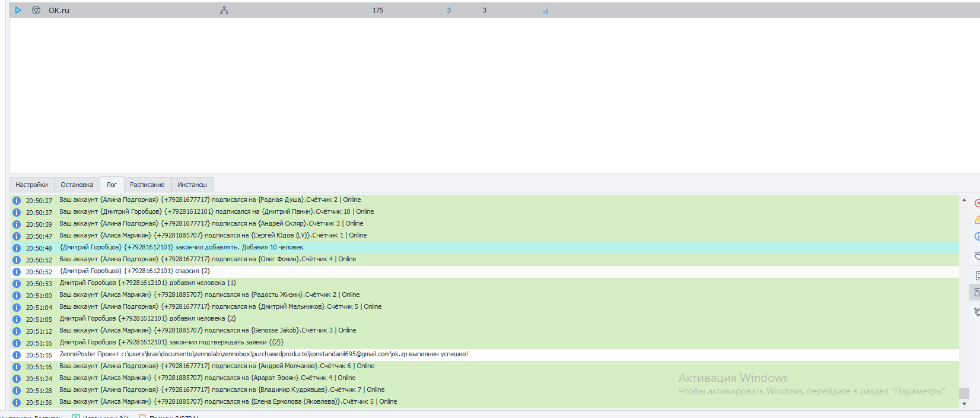The height and width of the screenshot is (418, 980).
Task: Click the value 175 in OK.ru row
Action: pyautogui.click(x=378, y=10)
